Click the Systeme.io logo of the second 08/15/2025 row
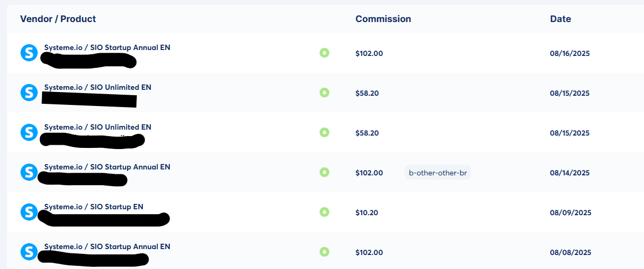This screenshot has height=269, width=644. coord(29,132)
